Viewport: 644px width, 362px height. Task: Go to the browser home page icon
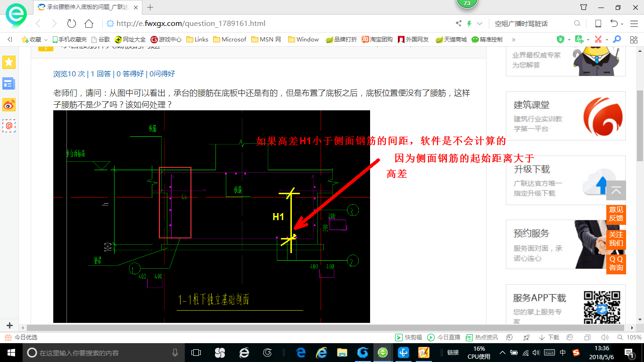coord(89,24)
